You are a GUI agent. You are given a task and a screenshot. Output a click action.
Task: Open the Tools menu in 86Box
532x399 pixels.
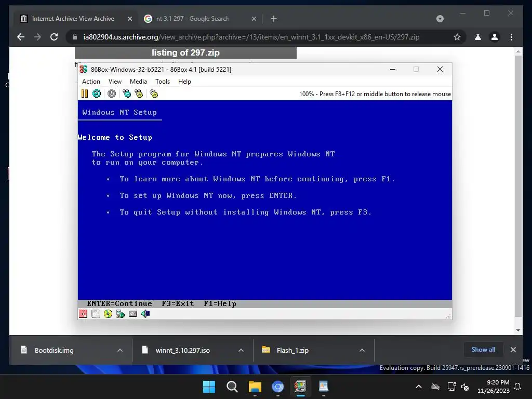(x=163, y=82)
